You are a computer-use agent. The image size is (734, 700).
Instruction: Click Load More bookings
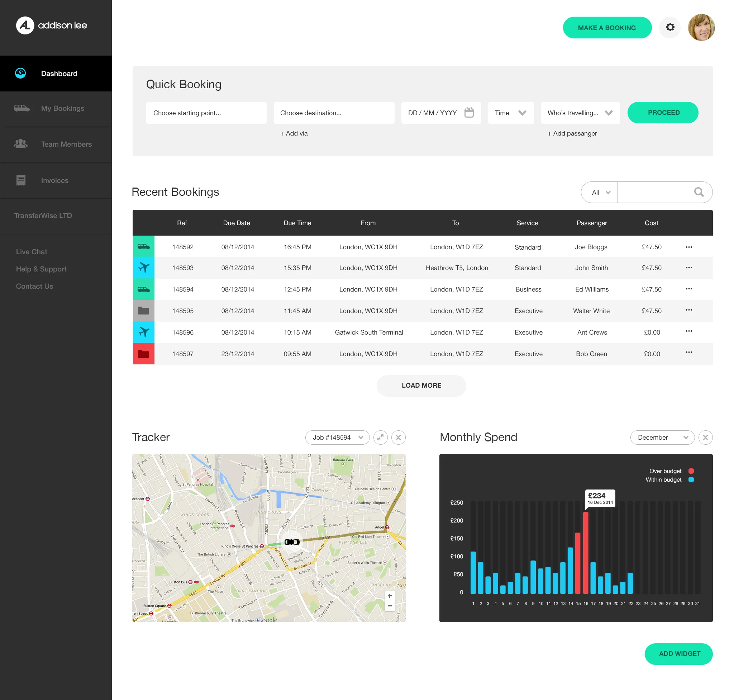[x=421, y=386]
